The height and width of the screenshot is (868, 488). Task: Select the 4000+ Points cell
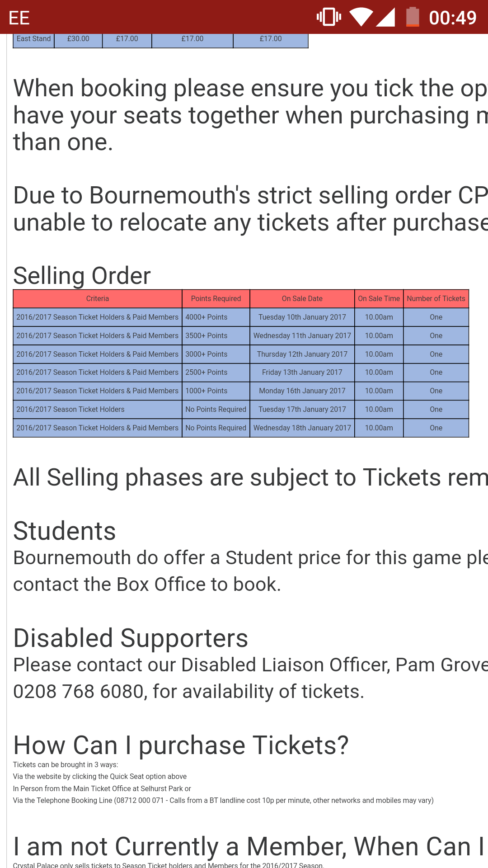click(x=206, y=317)
